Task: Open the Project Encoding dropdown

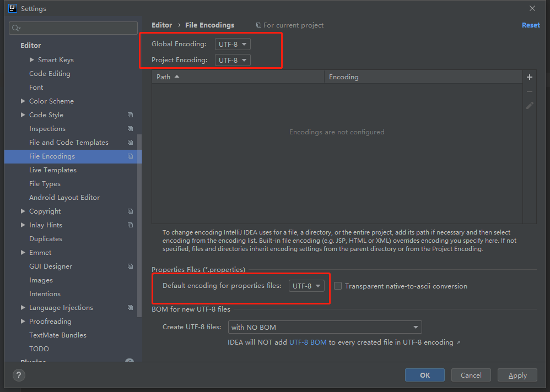Action: (x=233, y=60)
